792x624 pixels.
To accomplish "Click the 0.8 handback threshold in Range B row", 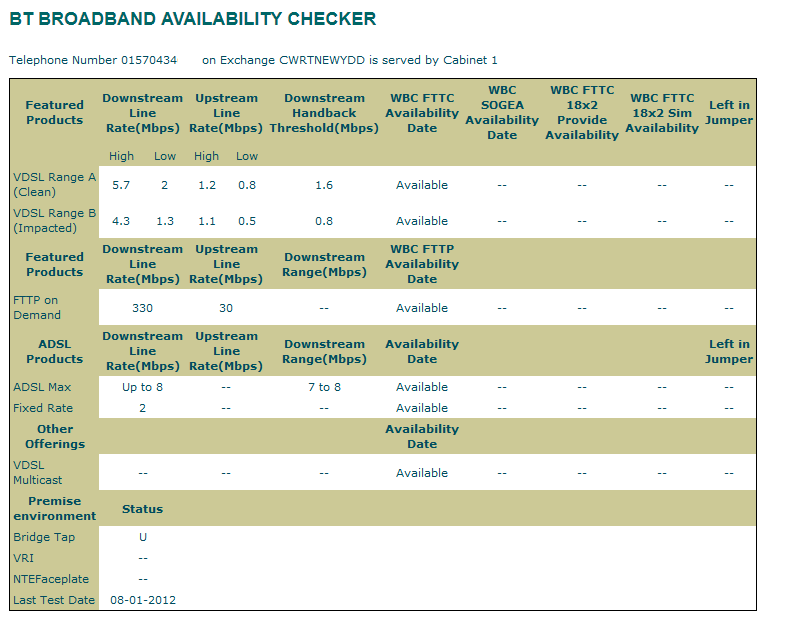I will click(324, 221).
